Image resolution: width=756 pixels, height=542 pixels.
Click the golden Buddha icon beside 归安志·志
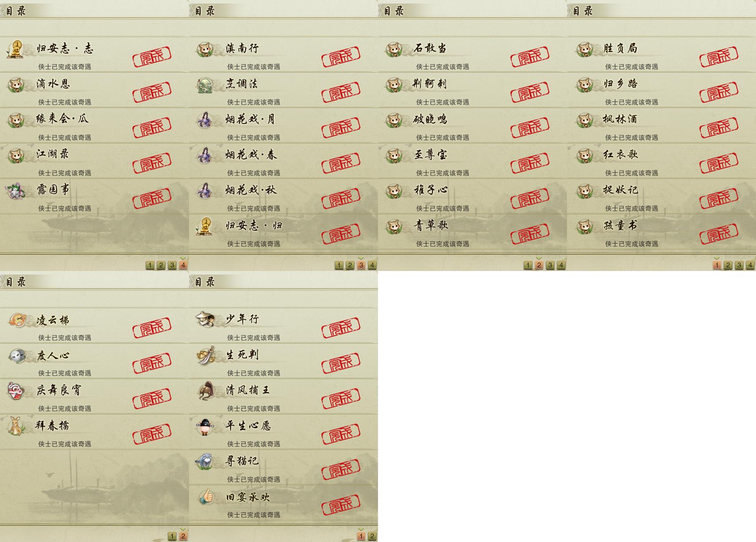(x=15, y=49)
